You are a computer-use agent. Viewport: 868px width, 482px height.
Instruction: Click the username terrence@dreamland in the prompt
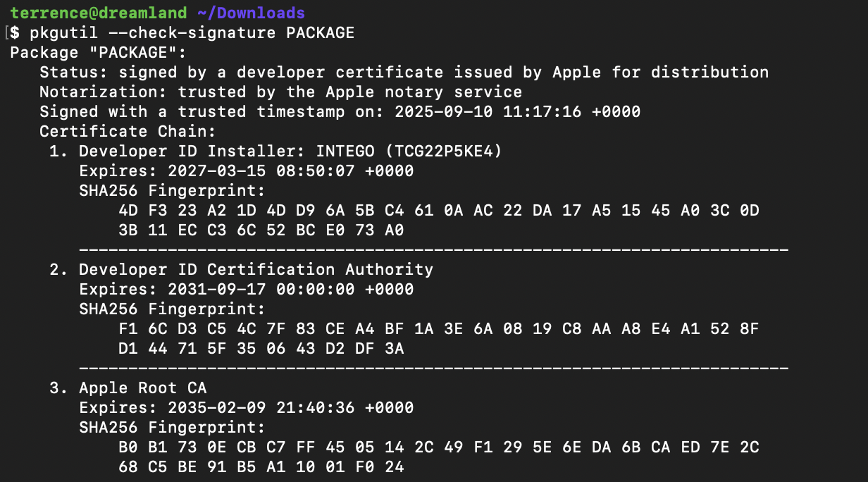(99, 13)
